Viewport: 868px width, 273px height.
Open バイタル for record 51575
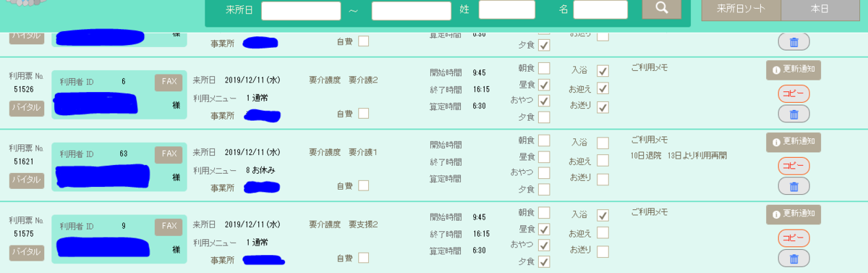(27, 252)
